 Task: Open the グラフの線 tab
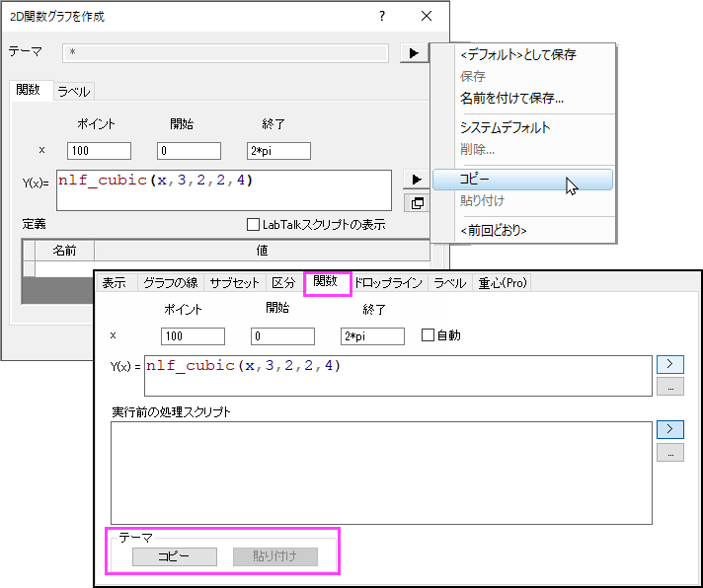point(171,283)
